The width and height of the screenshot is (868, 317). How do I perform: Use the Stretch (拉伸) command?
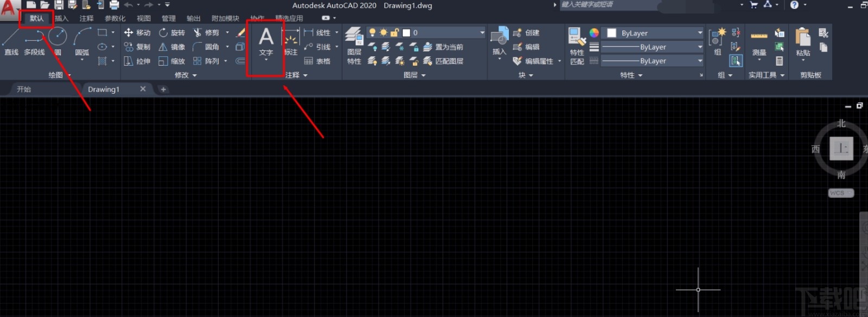point(137,61)
